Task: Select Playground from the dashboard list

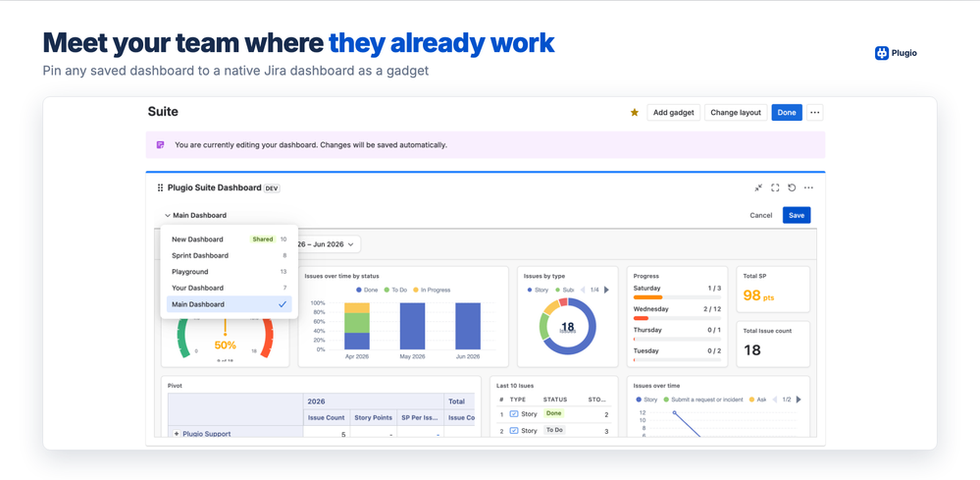Action: (x=229, y=272)
